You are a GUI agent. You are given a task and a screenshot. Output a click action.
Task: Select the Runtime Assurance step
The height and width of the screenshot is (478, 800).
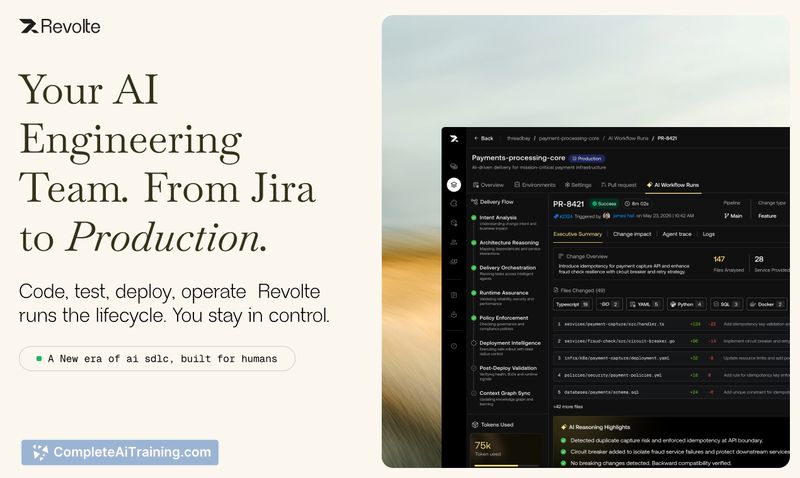[x=506, y=297]
